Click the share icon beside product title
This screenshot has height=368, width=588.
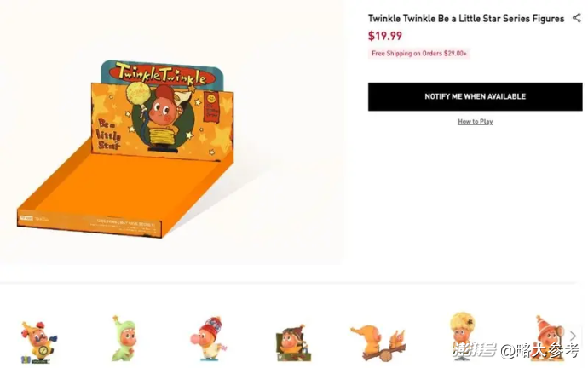(x=576, y=18)
